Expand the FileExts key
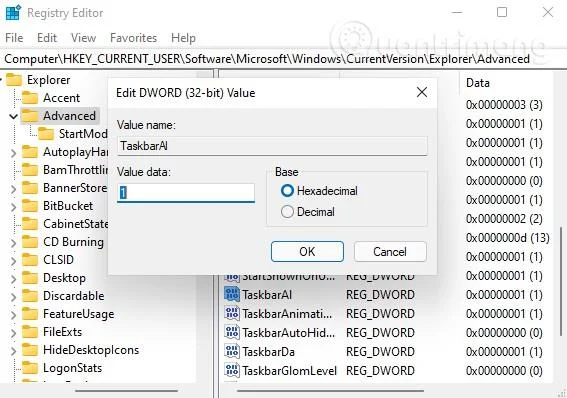567x398 pixels. (x=13, y=333)
